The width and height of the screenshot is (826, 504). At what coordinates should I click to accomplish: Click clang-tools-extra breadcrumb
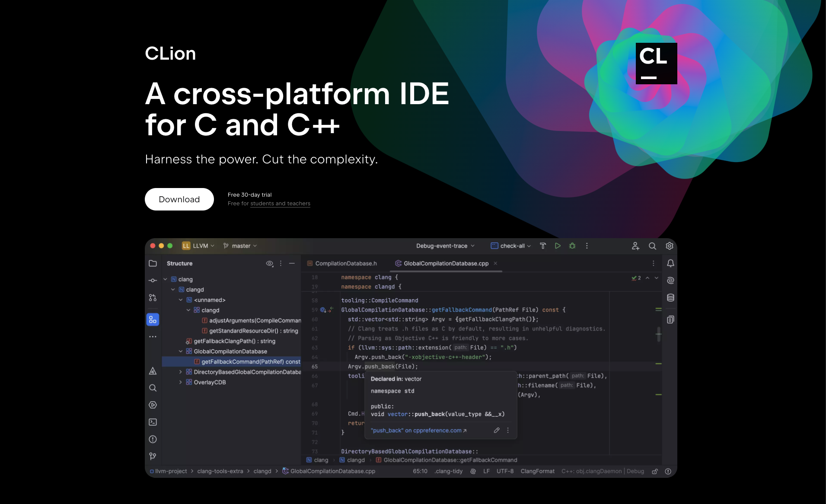tap(220, 471)
